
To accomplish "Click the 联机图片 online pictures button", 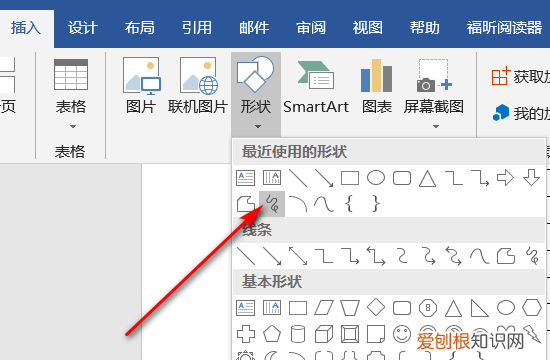I will tap(198, 86).
